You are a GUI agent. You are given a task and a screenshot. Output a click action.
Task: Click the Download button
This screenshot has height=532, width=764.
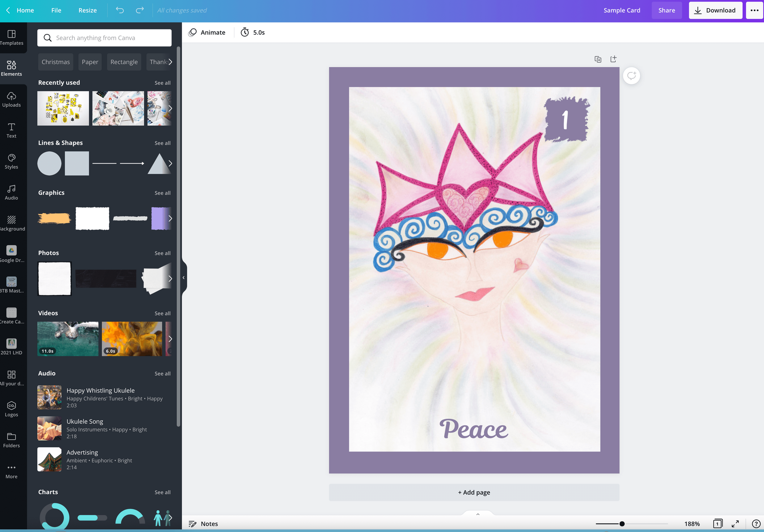[x=715, y=10]
